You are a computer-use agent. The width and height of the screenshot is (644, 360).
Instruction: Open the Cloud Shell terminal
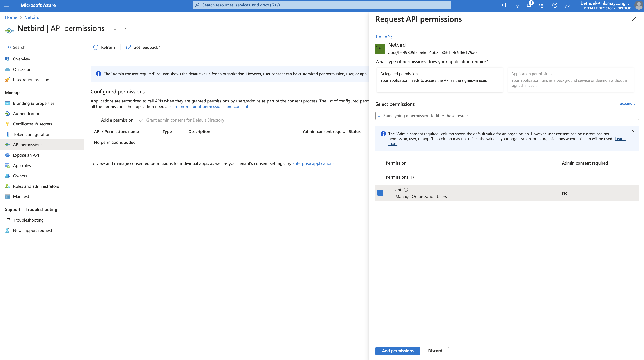click(503, 5)
